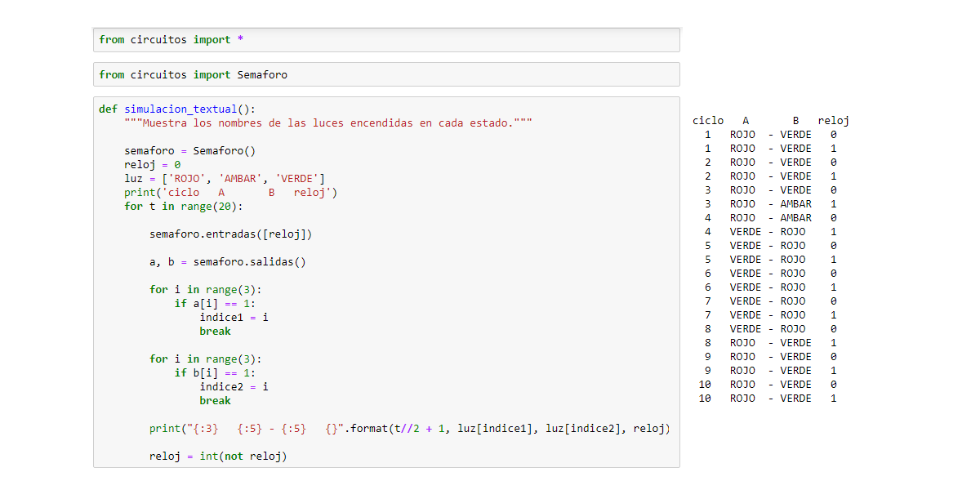
Task: Click the print line with .format(t//2 + 1
Action: click(x=409, y=429)
